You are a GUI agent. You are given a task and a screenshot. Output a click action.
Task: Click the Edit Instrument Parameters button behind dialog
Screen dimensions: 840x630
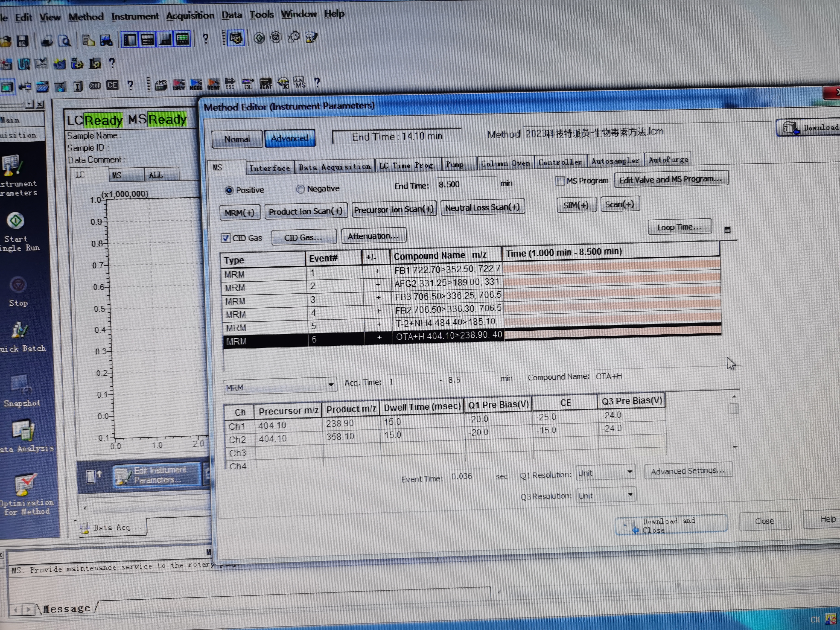pyautogui.click(x=156, y=475)
